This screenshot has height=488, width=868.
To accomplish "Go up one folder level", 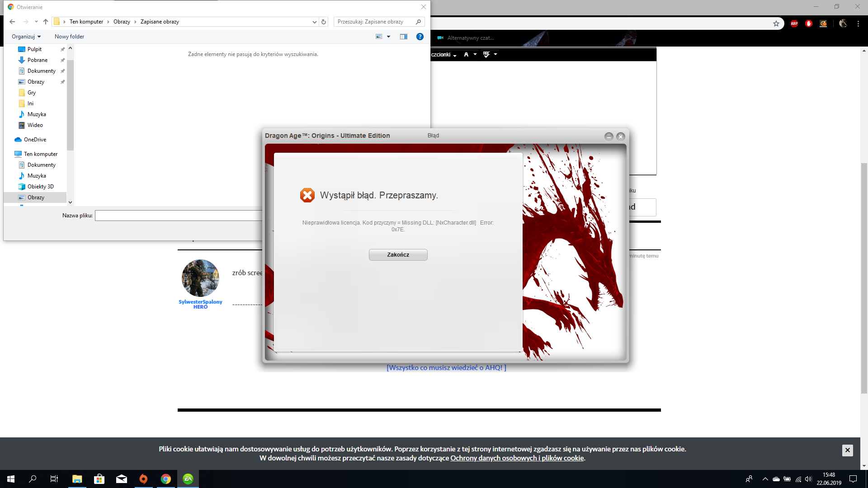I will click(x=46, y=22).
